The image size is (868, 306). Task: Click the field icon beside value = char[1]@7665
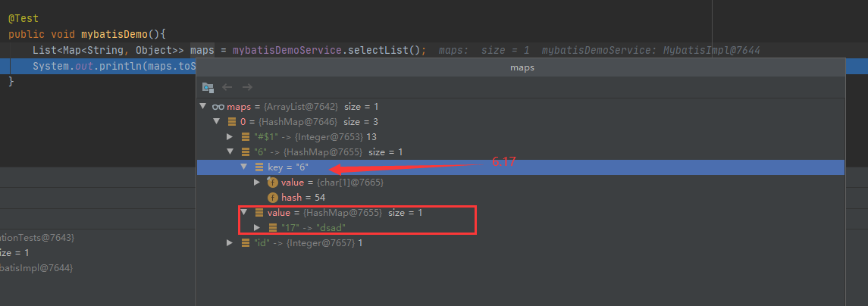pos(272,182)
